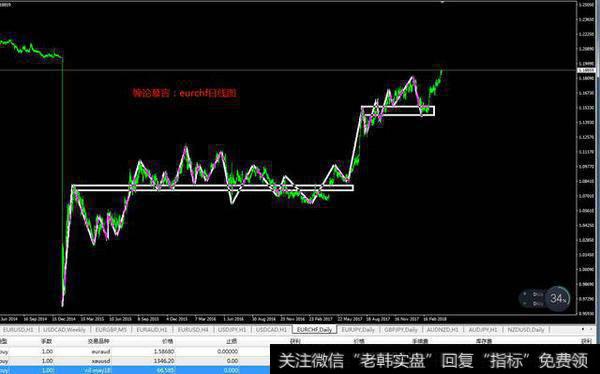Click the red eurchf annotation text label

coord(184,93)
